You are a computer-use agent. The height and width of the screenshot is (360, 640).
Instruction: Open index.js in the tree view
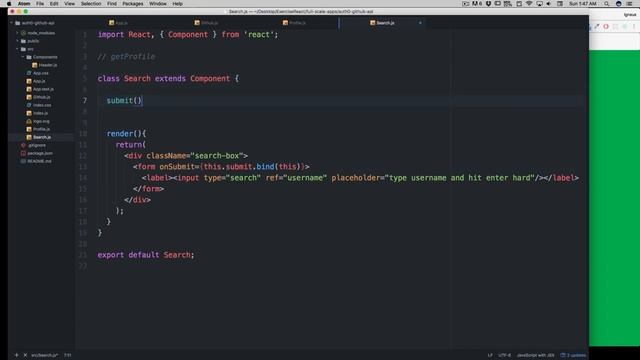tap(40, 113)
